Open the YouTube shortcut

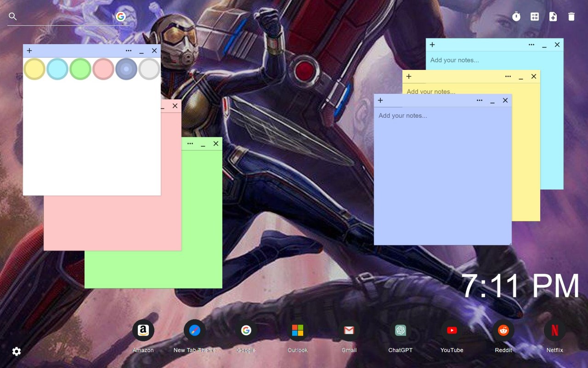pos(452,330)
